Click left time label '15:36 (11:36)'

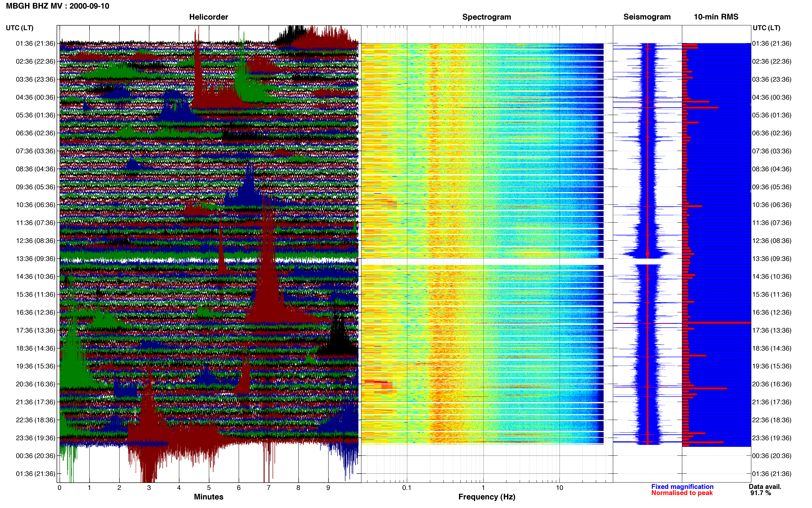(36, 294)
